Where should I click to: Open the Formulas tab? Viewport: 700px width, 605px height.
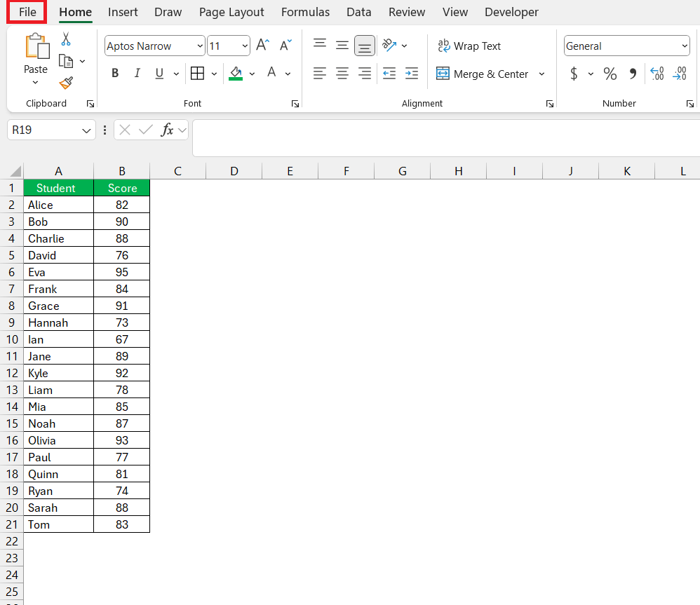point(305,12)
